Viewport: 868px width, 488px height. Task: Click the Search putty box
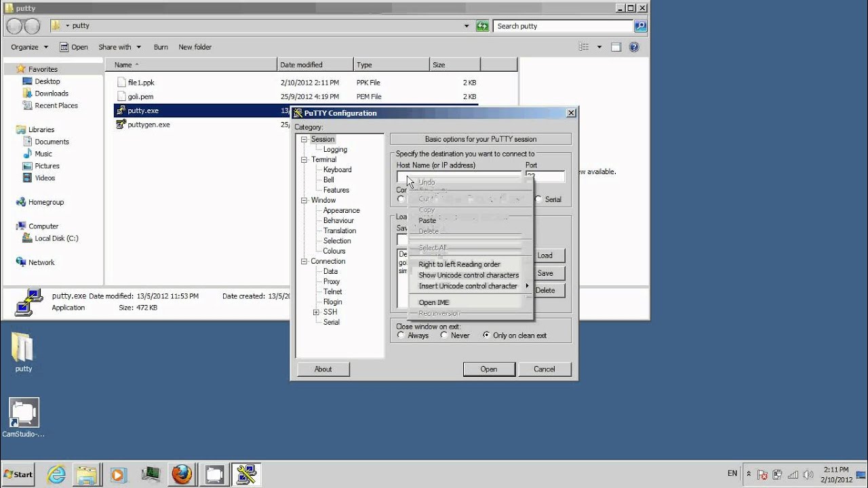[563, 26]
